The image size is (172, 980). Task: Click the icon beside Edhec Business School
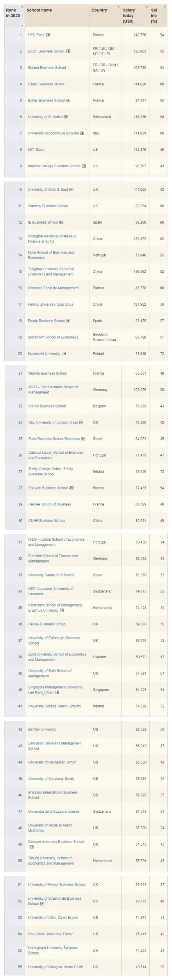pyautogui.click(x=68, y=101)
